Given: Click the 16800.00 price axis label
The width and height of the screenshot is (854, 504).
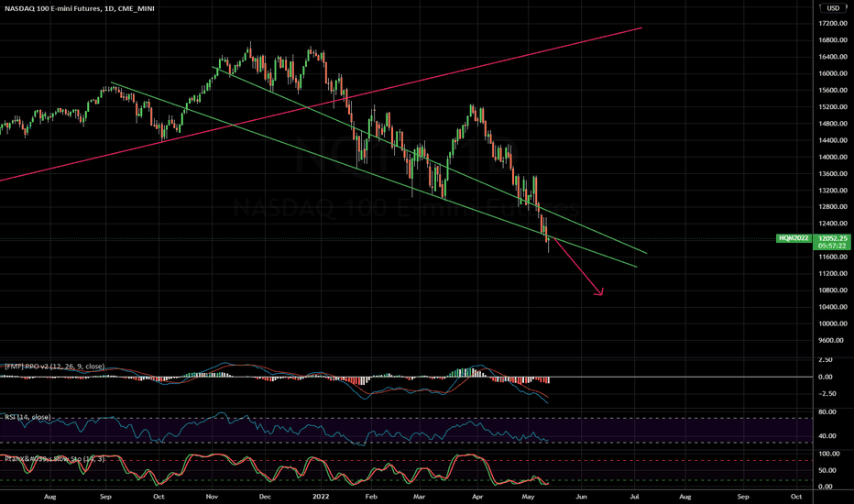Looking at the screenshot, I should click(x=833, y=40).
